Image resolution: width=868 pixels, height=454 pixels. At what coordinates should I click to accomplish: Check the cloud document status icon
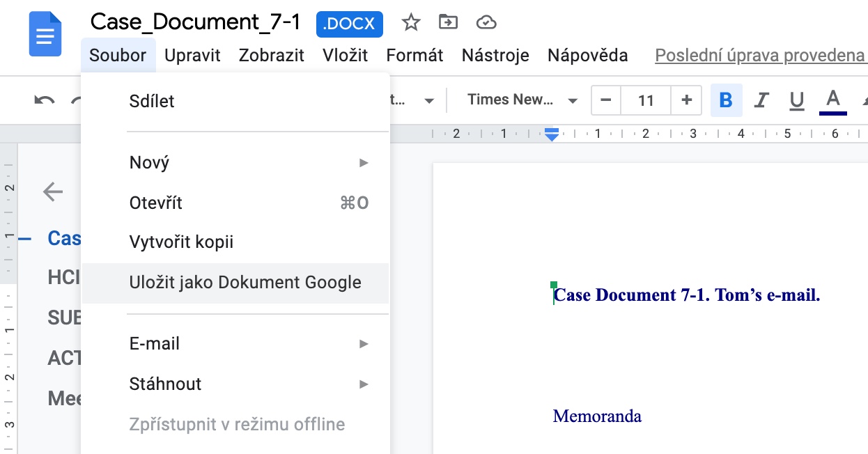pos(486,23)
